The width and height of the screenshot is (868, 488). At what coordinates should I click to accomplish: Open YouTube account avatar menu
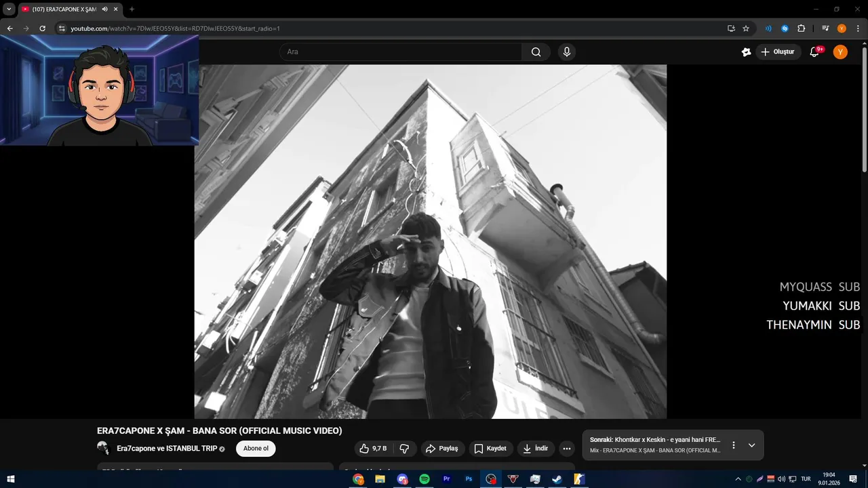(x=840, y=52)
